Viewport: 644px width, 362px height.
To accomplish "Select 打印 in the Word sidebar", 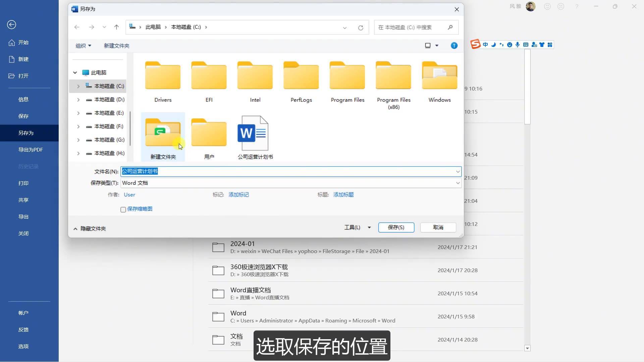I will [x=23, y=183].
